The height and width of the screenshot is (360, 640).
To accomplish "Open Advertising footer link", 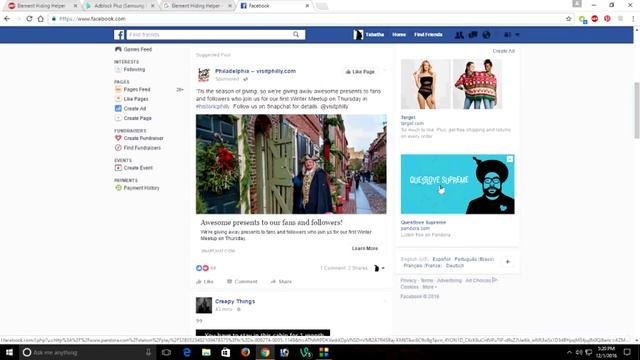I will (449, 280).
